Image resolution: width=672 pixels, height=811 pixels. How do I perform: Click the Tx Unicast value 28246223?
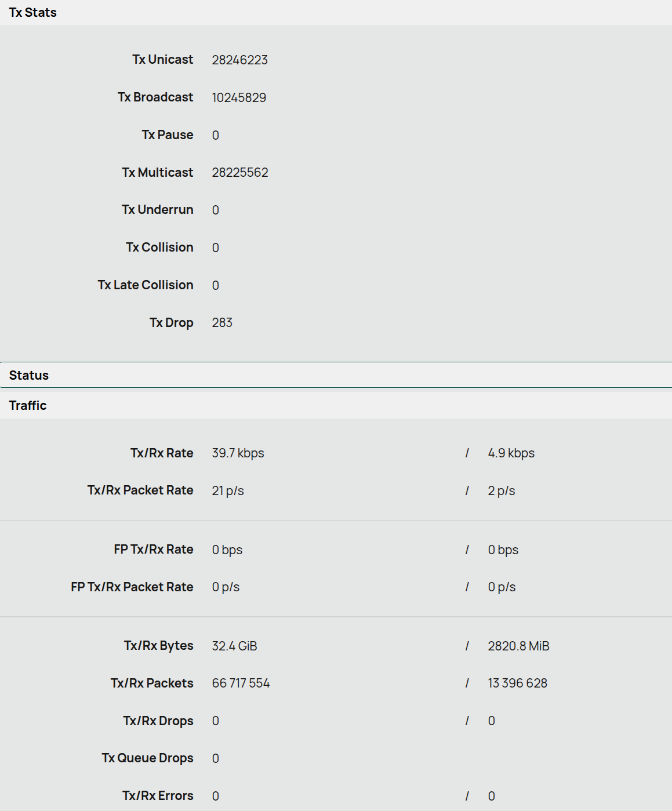pos(239,60)
